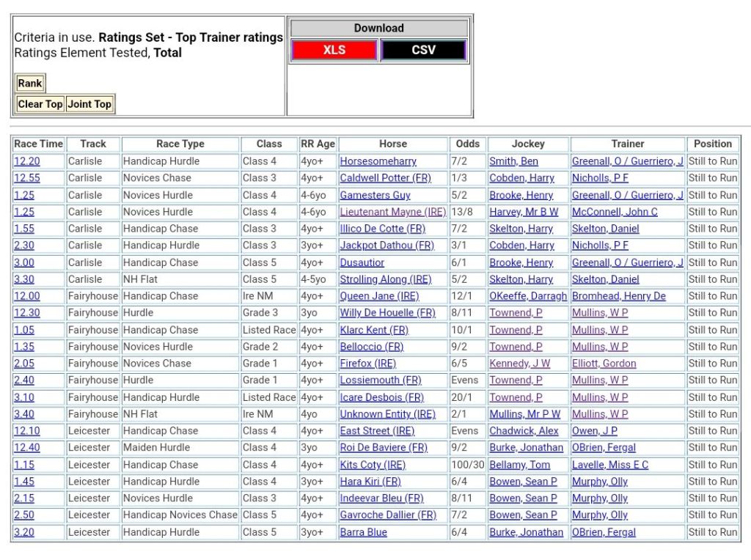Image resolution: width=751 pixels, height=560 pixels.
Task: Click the Joint Top button
Action: coord(89,104)
